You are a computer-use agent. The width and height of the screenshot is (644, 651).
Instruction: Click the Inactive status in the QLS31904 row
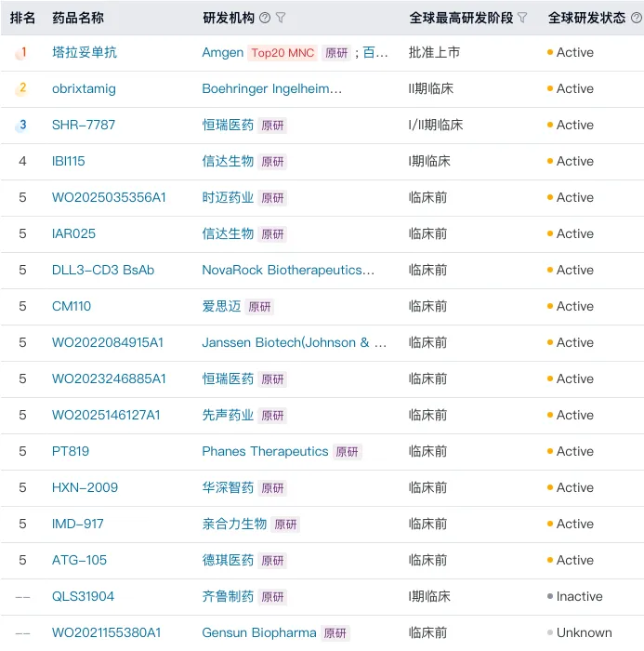pos(579,597)
